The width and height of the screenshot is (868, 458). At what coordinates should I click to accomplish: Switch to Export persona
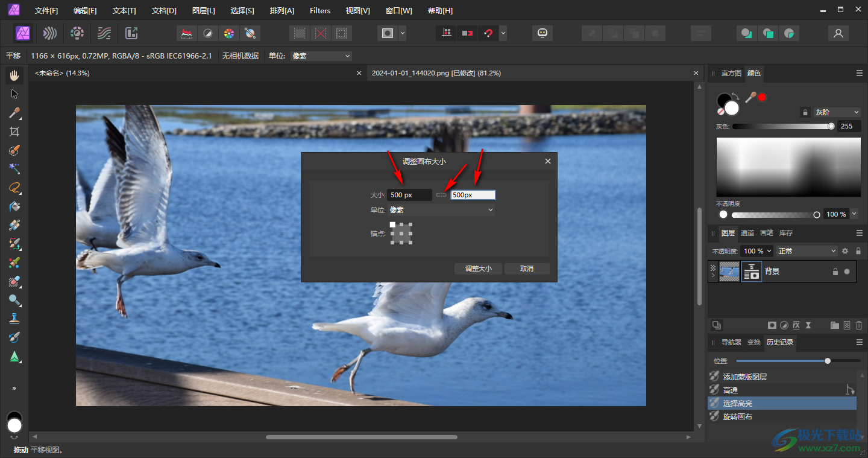pos(131,33)
